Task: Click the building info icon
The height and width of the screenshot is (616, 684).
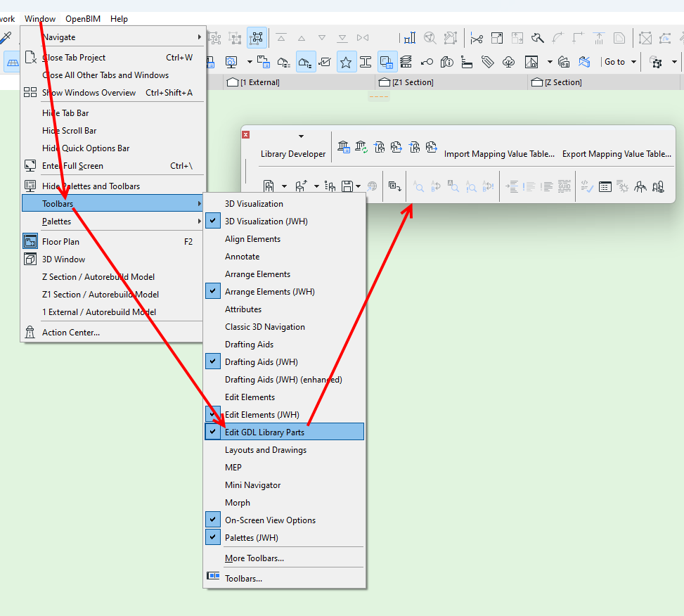Action: (446, 62)
